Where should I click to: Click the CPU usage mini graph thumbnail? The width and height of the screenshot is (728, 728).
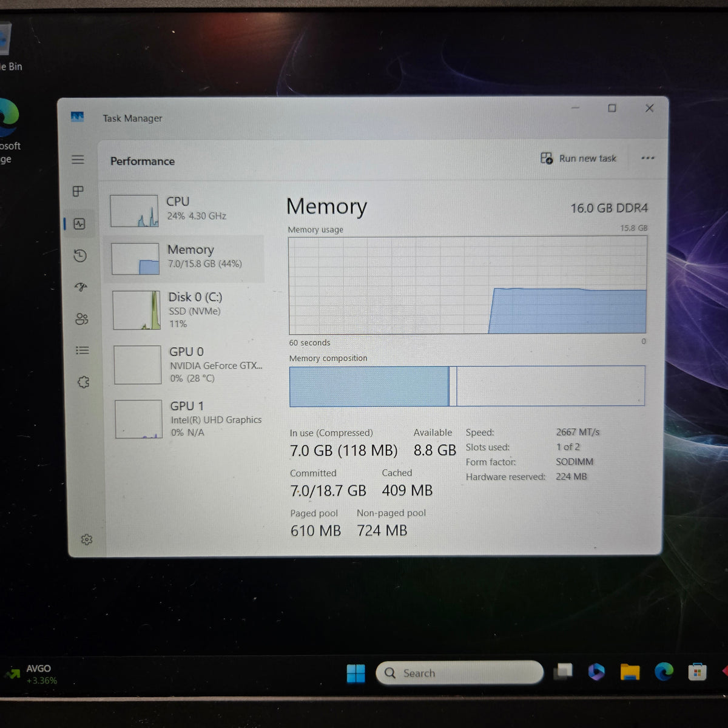(134, 211)
